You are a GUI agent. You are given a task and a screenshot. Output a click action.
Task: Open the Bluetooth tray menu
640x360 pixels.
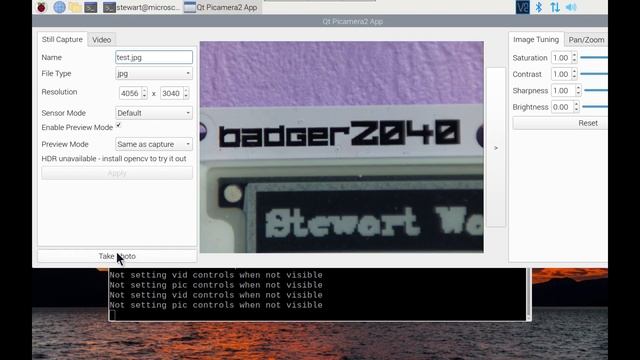539,7
